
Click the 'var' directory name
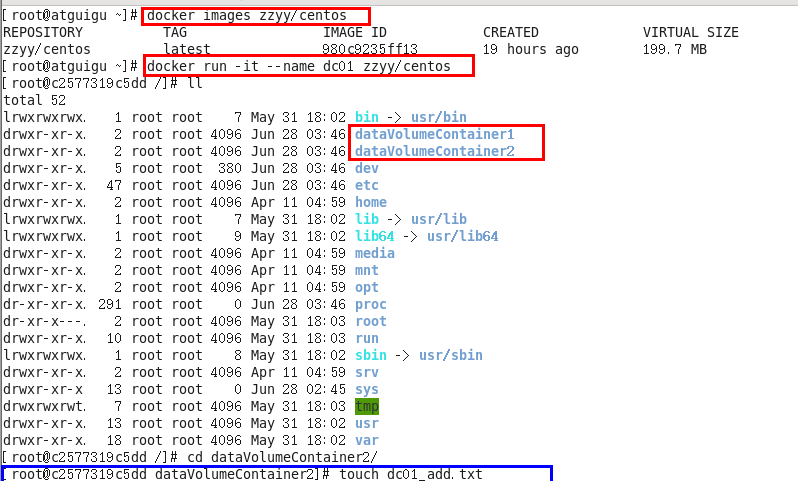367,440
